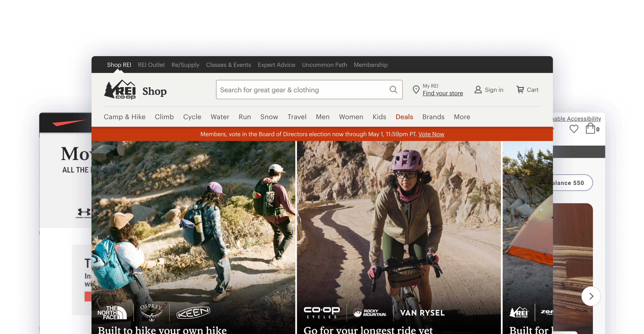
Task: Click the next arrow carousel button
Action: coord(591,296)
